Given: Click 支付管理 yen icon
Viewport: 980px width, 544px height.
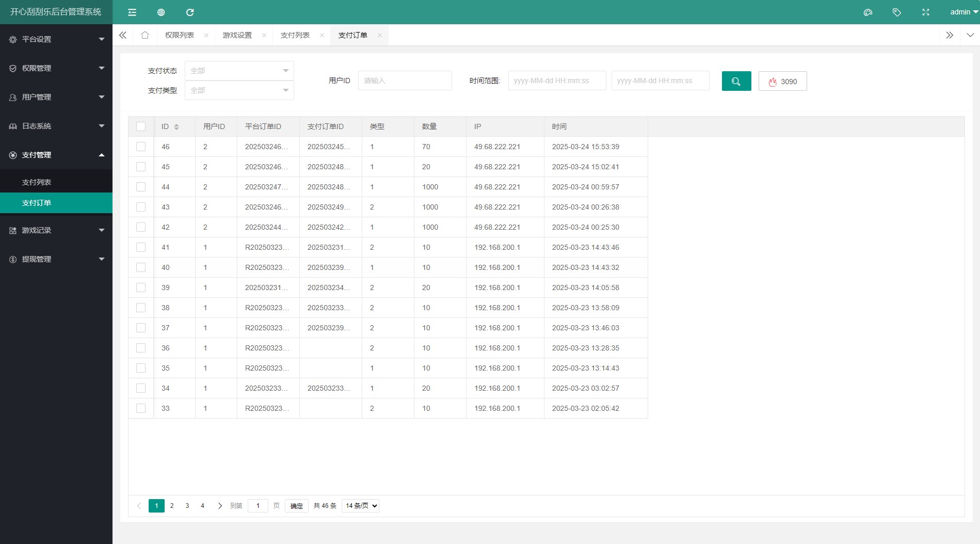Looking at the screenshot, I should tap(13, 155).
